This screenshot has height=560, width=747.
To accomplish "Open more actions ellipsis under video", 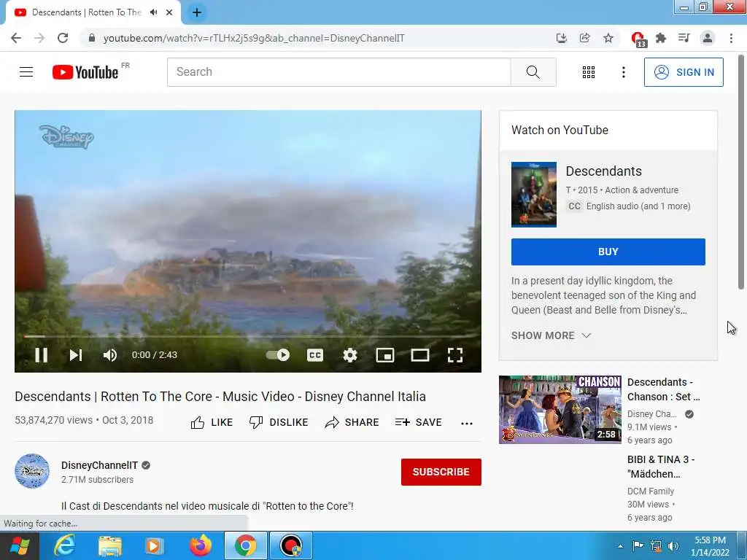I will 467,423.
